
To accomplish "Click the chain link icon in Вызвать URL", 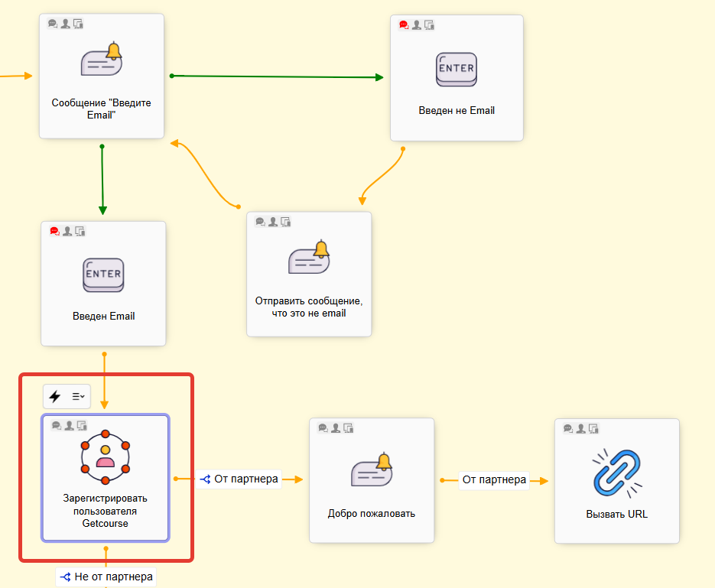I will pos(616,471).
